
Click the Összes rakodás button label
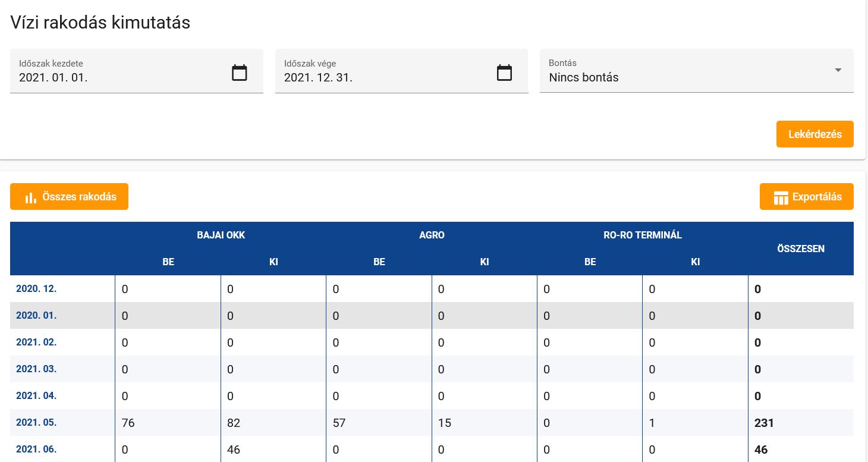coord(79,197)
